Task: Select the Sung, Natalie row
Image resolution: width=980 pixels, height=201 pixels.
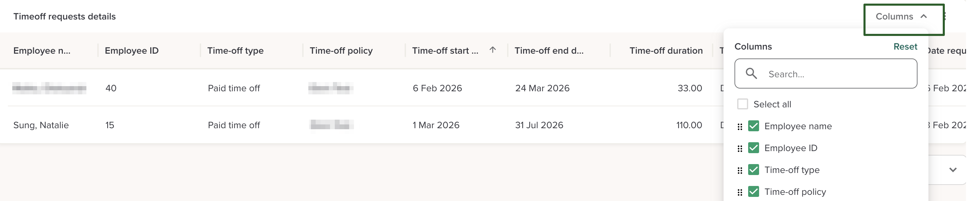Action: tap(41, 125)
